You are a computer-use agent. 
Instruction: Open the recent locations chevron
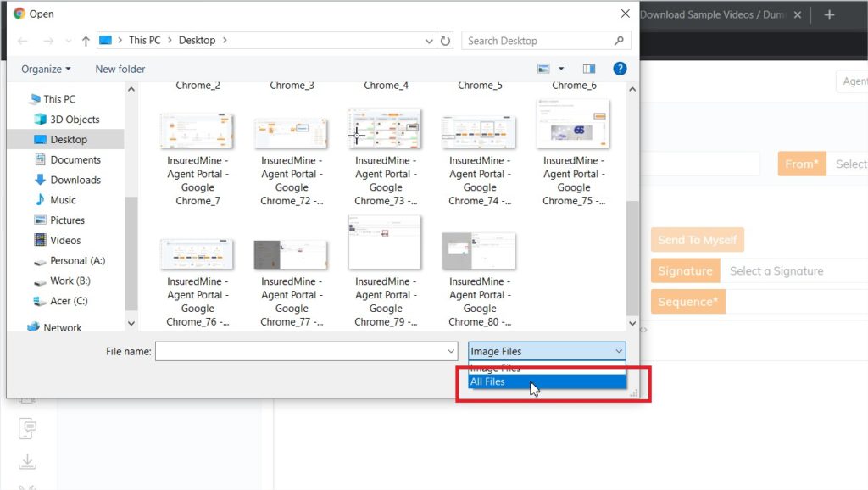[68, 41]
